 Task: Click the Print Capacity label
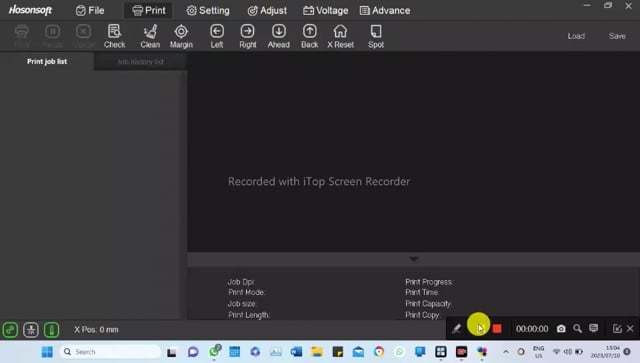[429, 304]
